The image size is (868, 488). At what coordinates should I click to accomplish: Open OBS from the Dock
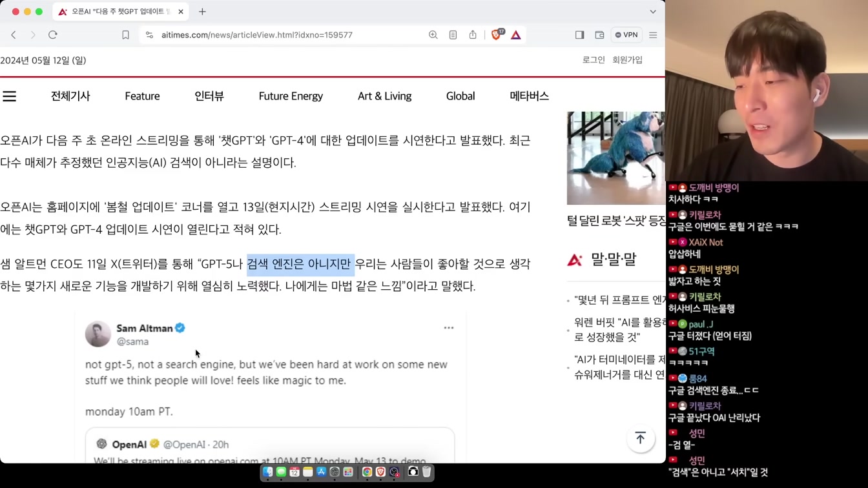[394, 473]
